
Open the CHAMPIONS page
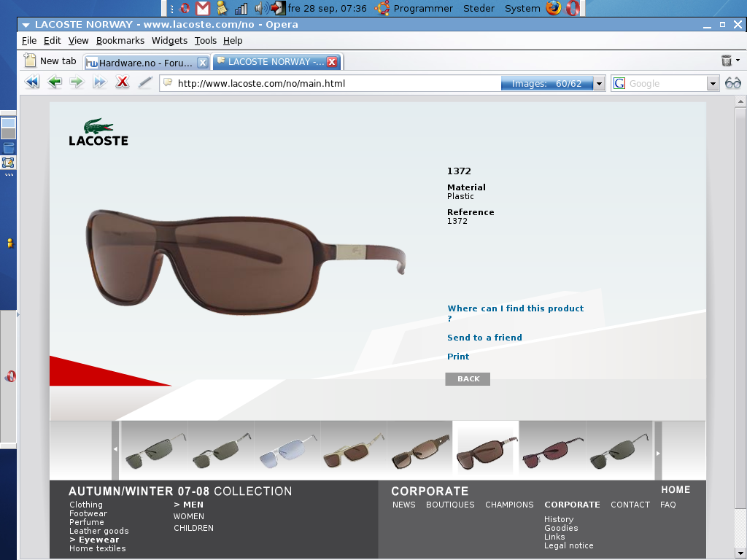point(509,505)
